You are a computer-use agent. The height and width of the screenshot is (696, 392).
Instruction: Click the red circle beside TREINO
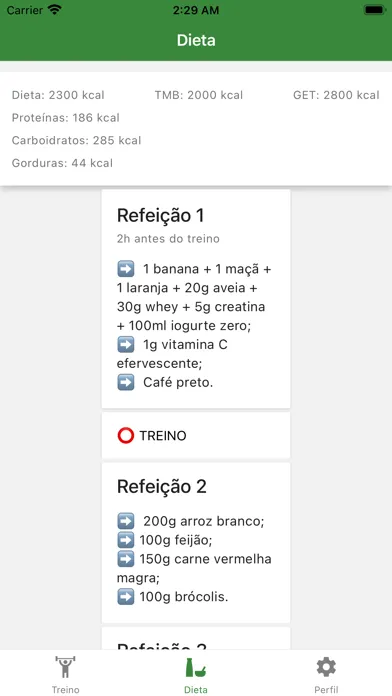pyautogui.click(x=126, y=436)
